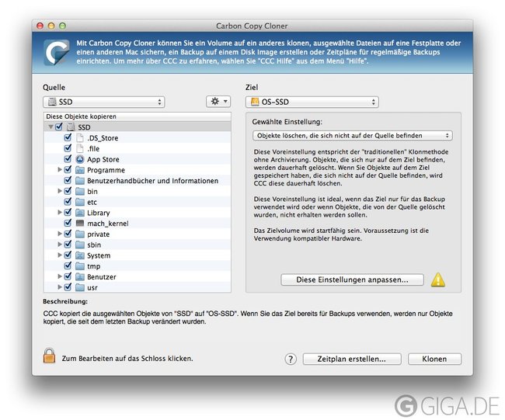Uncheck the .DS_Store checkbox
505x420 pixels.
[x=68, y=137]
